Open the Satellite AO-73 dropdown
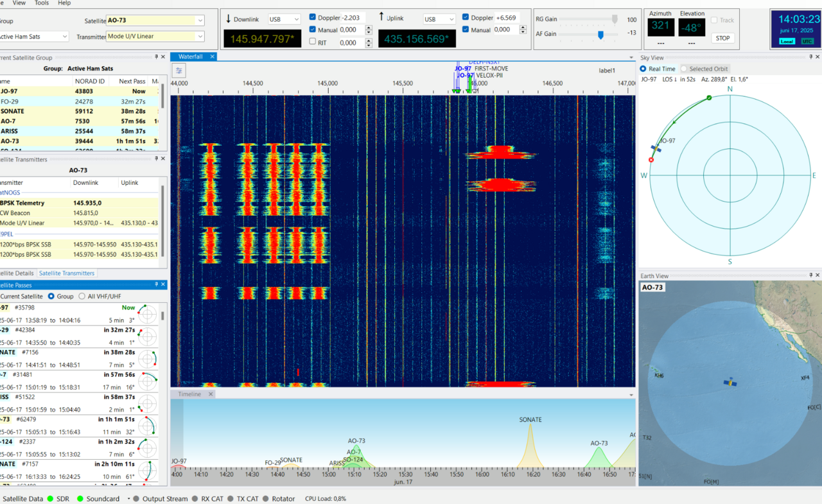Screen dimensions: 822x504 [200, 21]
